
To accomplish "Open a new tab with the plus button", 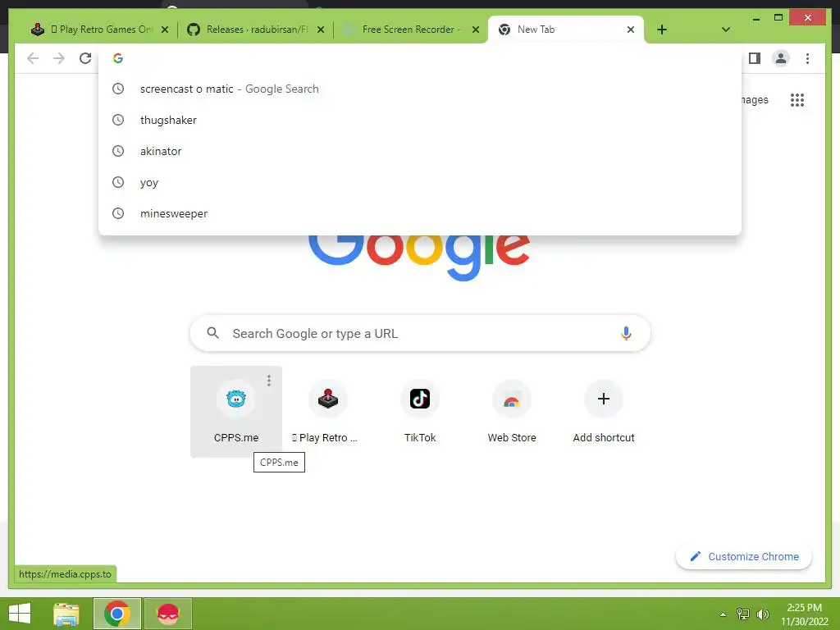I will (x=662, y=30).
